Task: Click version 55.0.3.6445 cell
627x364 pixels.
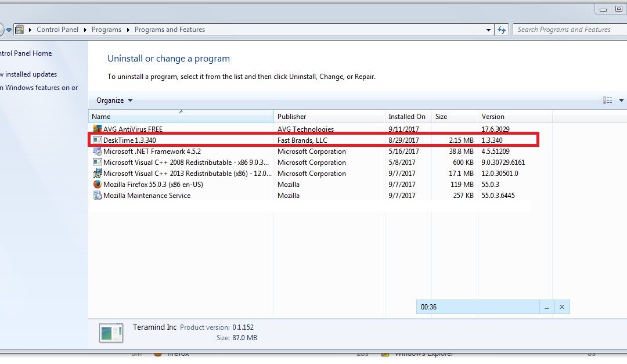Action: pos(498,196)
